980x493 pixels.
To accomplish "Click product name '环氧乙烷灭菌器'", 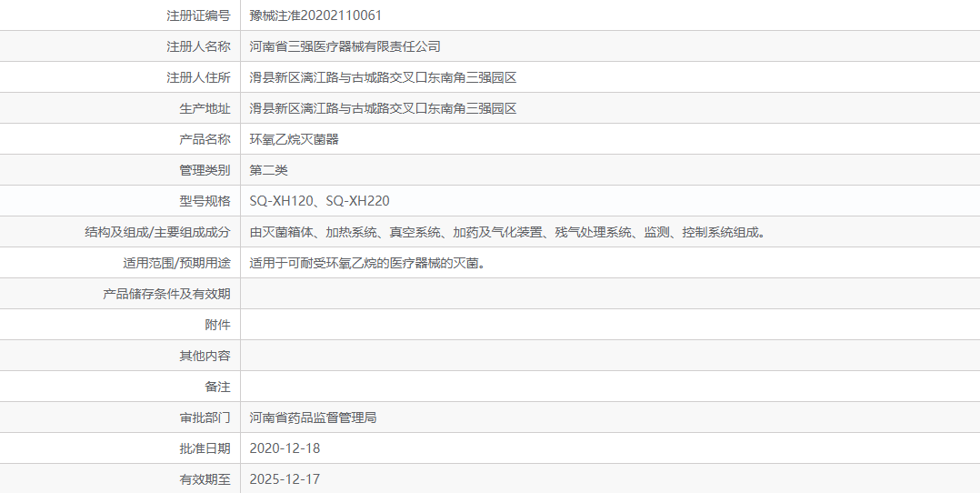I will point(294,139).
